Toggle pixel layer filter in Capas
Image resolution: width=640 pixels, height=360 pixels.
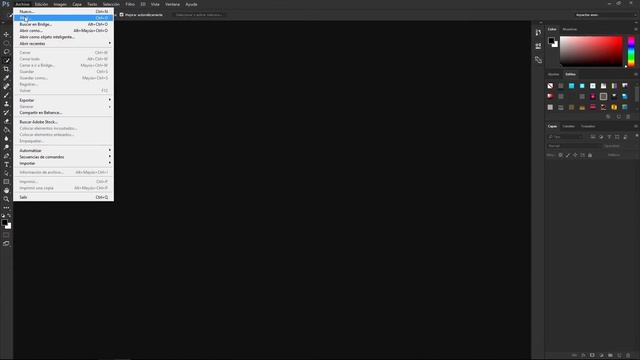[593, 137]
